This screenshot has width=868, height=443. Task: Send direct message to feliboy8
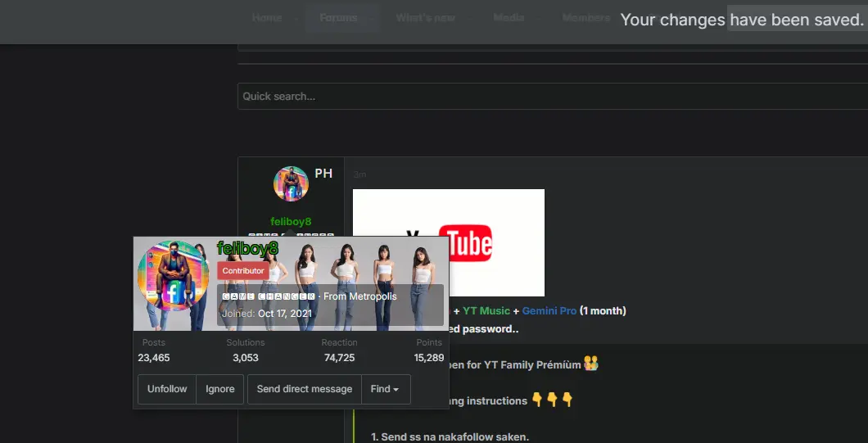click(305, 389)
